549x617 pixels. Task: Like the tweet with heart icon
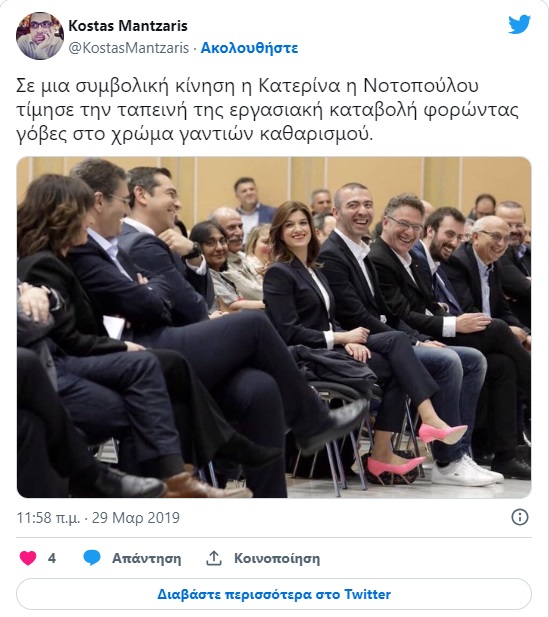tap(28, 558)
